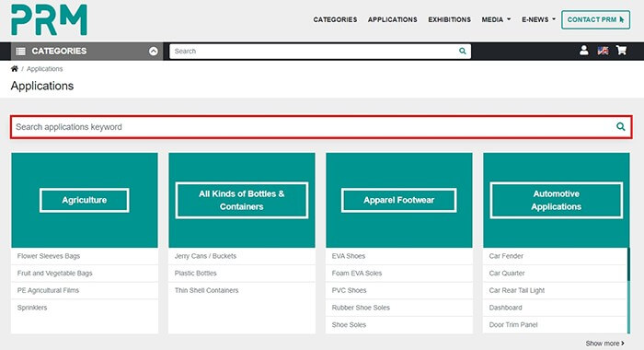Open the Exhibitions menu item
The height and width of the screenshot is (350, 644).
tap(449, 19)
